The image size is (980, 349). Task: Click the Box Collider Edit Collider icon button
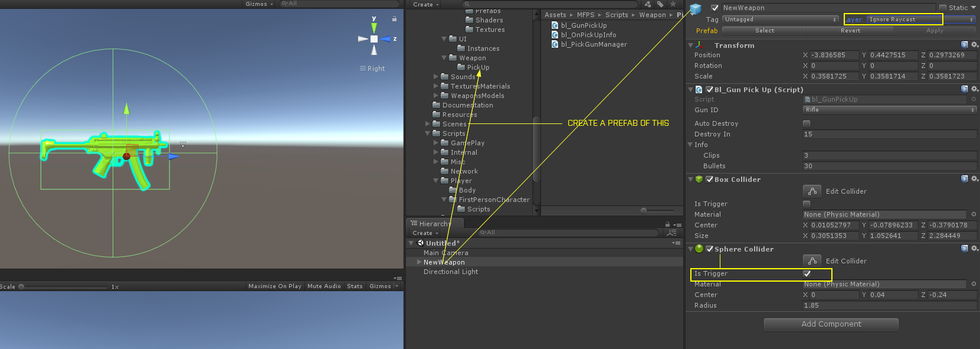pos(812,191)
